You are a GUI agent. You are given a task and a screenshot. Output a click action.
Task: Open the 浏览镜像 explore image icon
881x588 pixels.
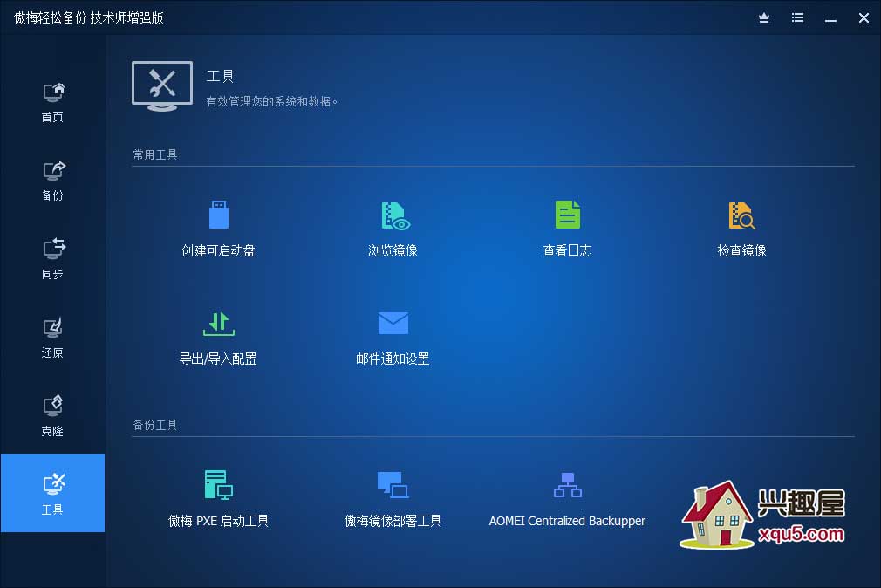point(395,215)
